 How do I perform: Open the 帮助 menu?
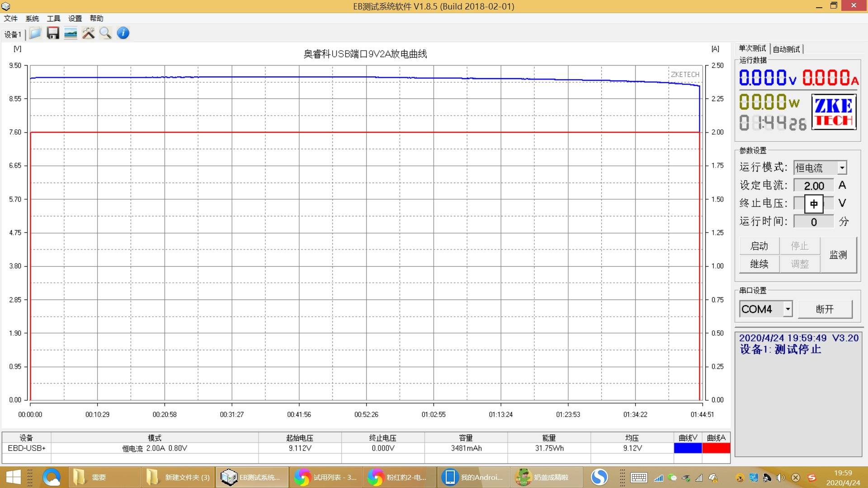coord(96,19)
